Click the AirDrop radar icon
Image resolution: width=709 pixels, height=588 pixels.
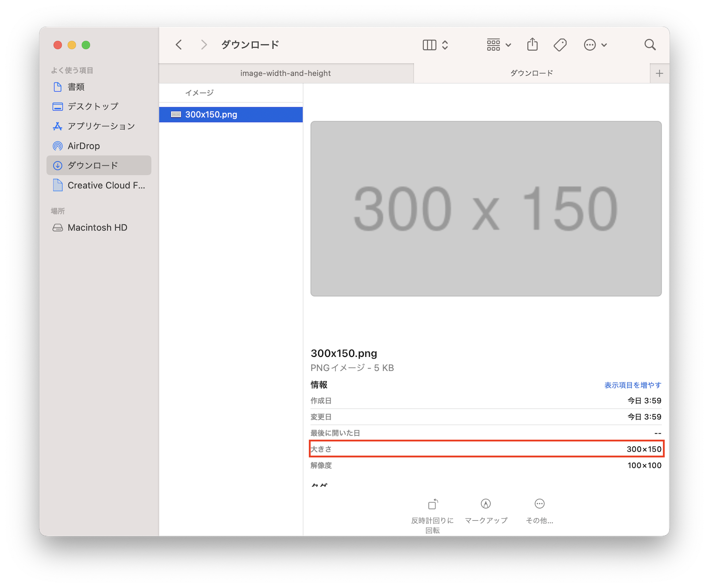tap(58, 146)
